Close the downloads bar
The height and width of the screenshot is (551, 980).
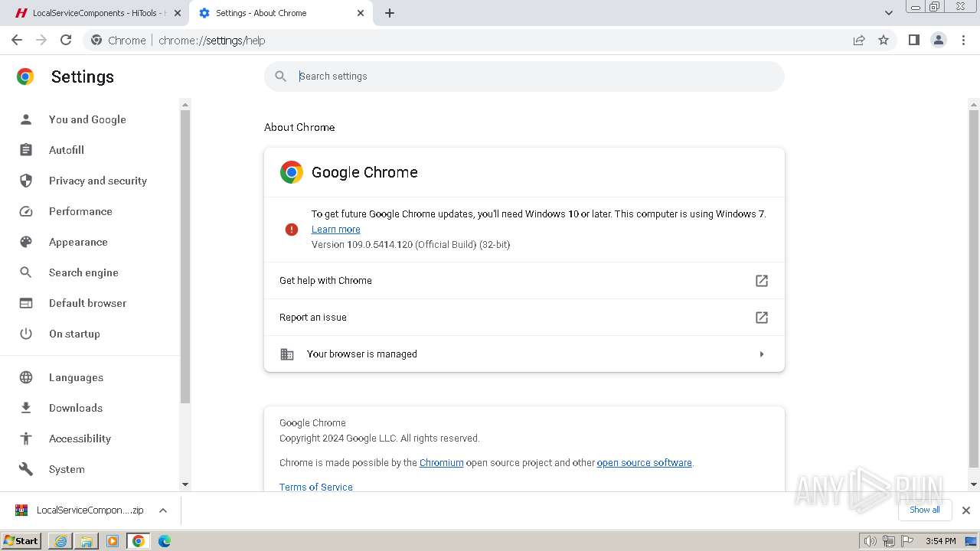pos(966,510)
